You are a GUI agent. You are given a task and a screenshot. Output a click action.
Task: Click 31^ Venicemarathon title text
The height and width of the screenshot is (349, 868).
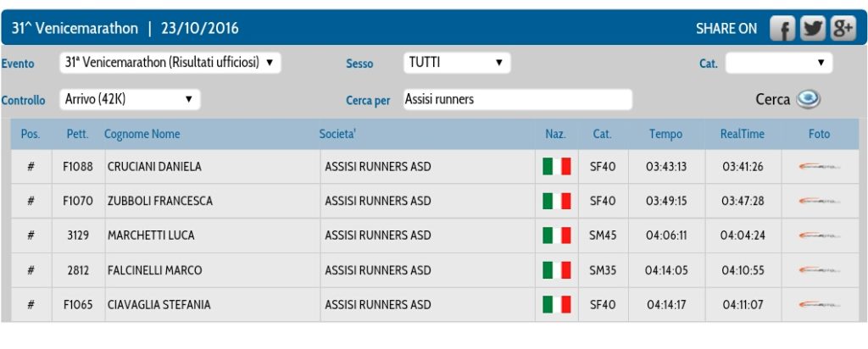tap(75, 28)
